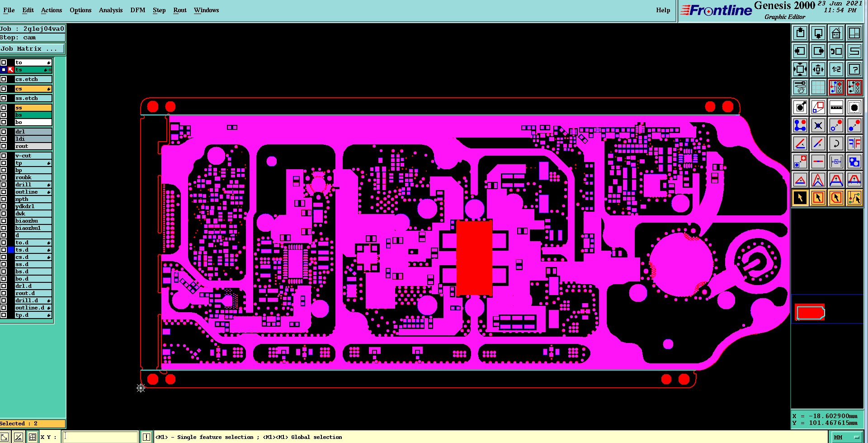This screenshot has height=443, width=868.
Task: Open the Analysis menu
Action: point(111,10)
